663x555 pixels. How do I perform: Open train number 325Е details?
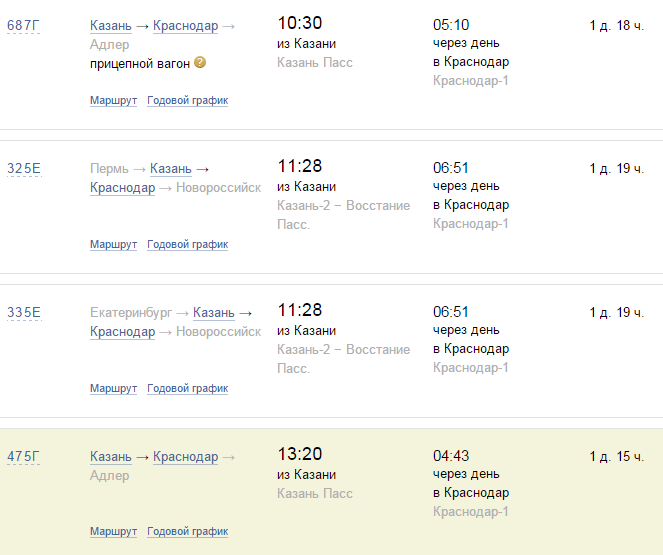tap(23, 168)
